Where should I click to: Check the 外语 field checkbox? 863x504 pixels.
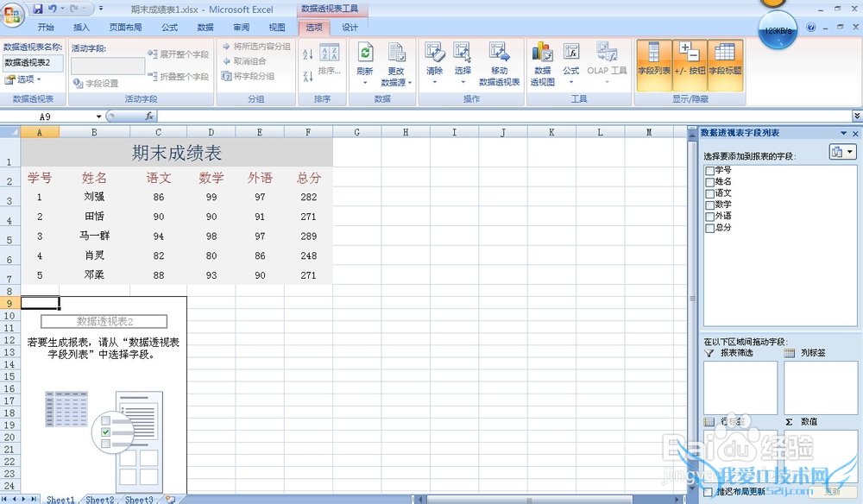tap(710, 217)
